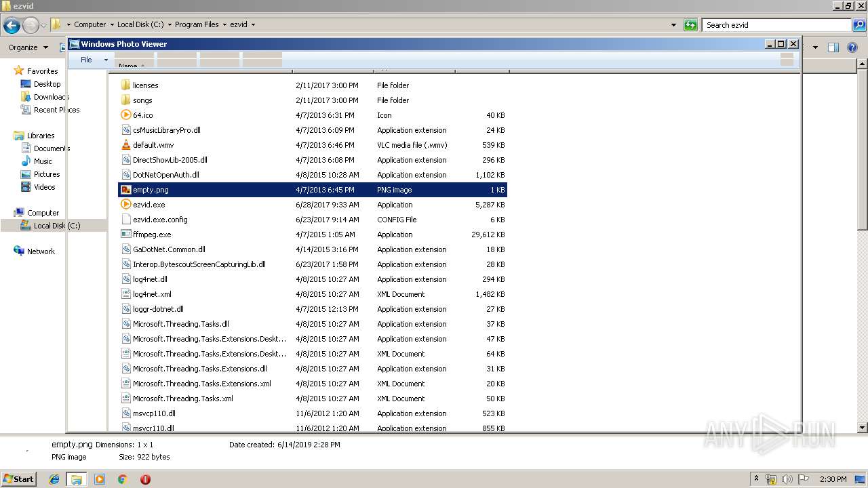Select Computer in the navigation pane
868x488 pixels.
[43, 213]
